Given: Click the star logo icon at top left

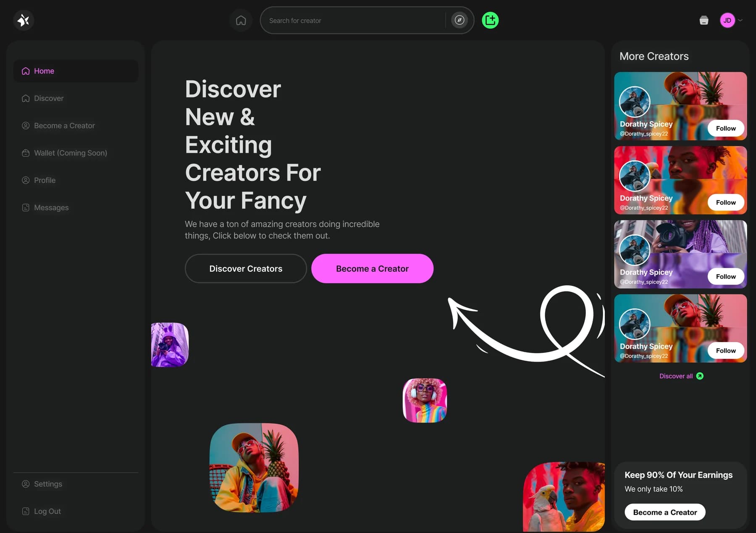Looking at the screenshot, I should pyautogui.click(x=24, y=20).
